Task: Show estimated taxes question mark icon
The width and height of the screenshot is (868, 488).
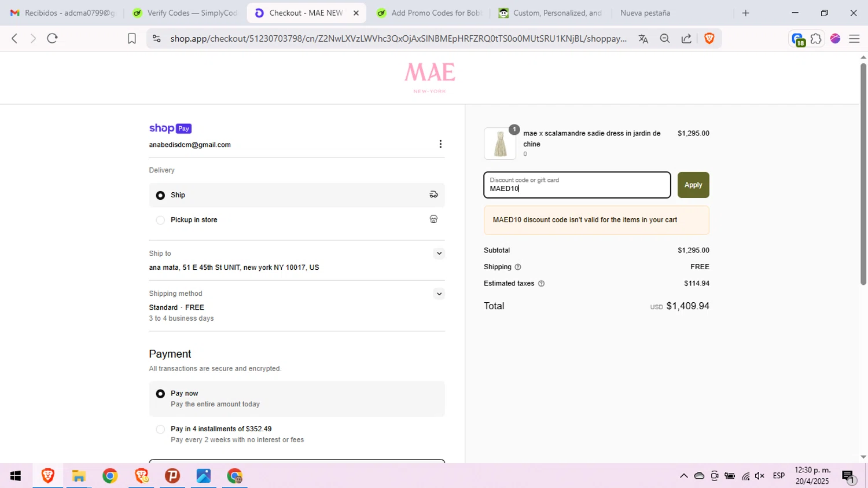Action: tap(541, 284)
